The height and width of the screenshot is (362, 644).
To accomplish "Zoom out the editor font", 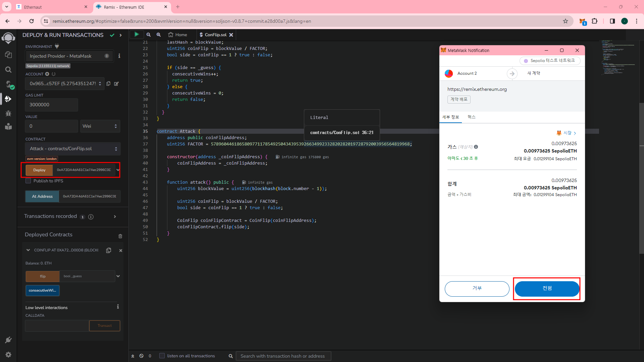I will point(149,35).
